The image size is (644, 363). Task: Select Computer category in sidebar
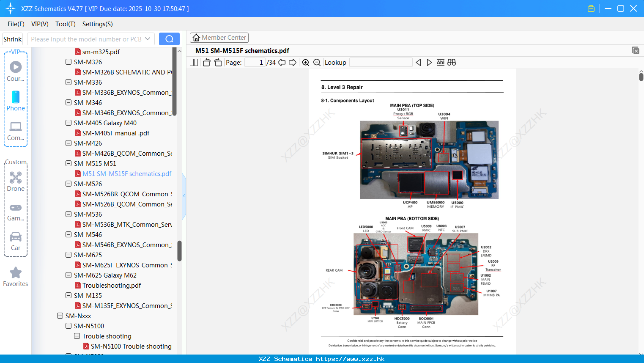tap(16, 131)
